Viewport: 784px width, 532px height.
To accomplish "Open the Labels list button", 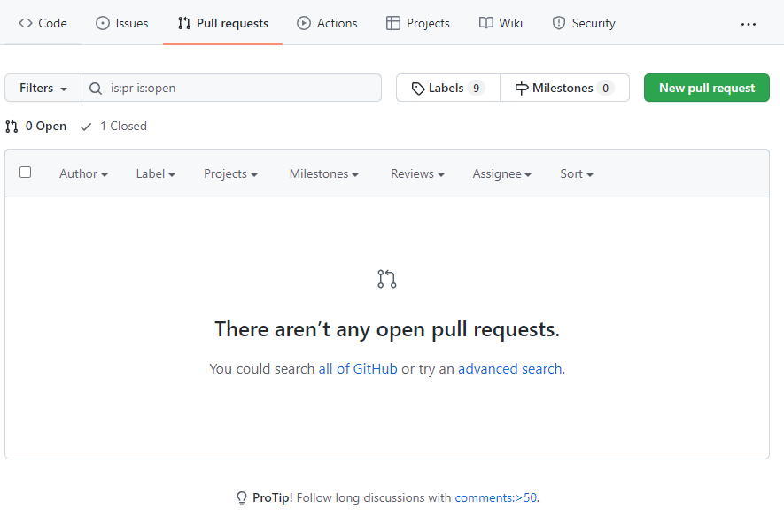I will click(x=447, y=89).
